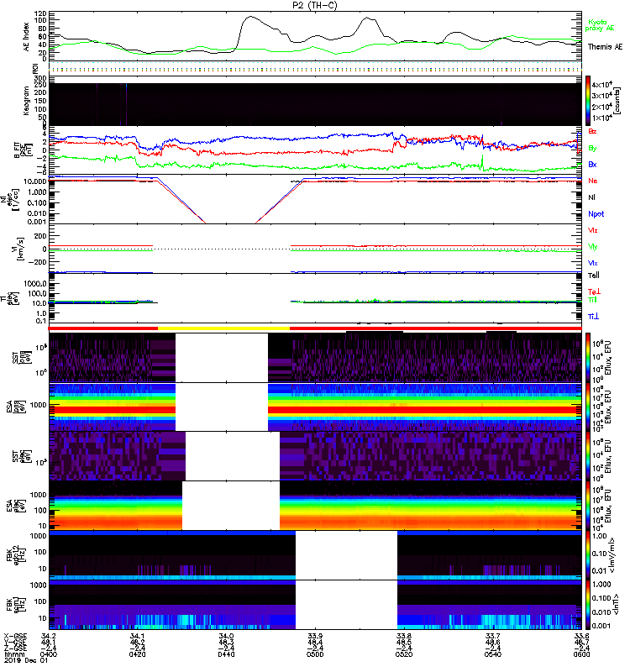The height and width of the screenshot is (672, 630).
Task: Click the red 'Viz' velocity legend label
Action: (x=592, y=230)
